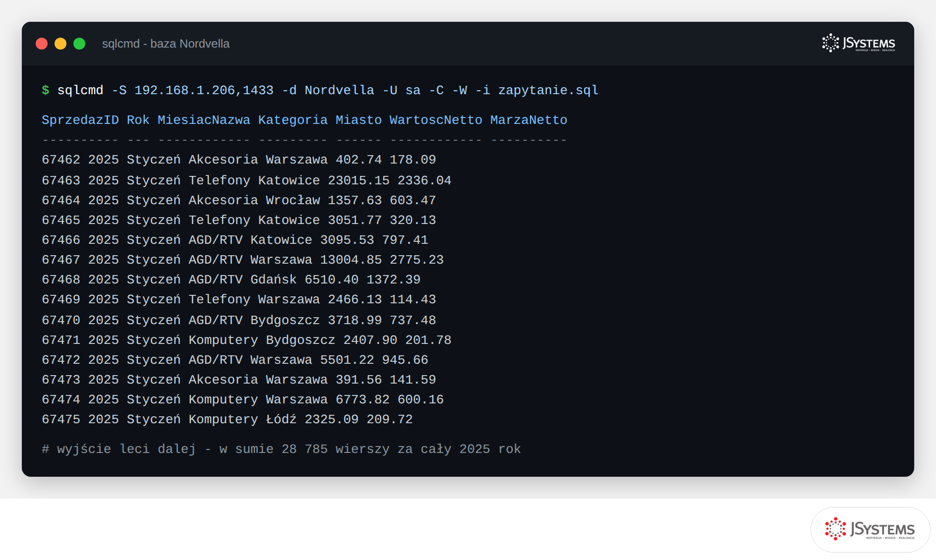Viewport: 938px width, 560px height.
Task: Click the Kategoria column header
Action: point(293,120)
